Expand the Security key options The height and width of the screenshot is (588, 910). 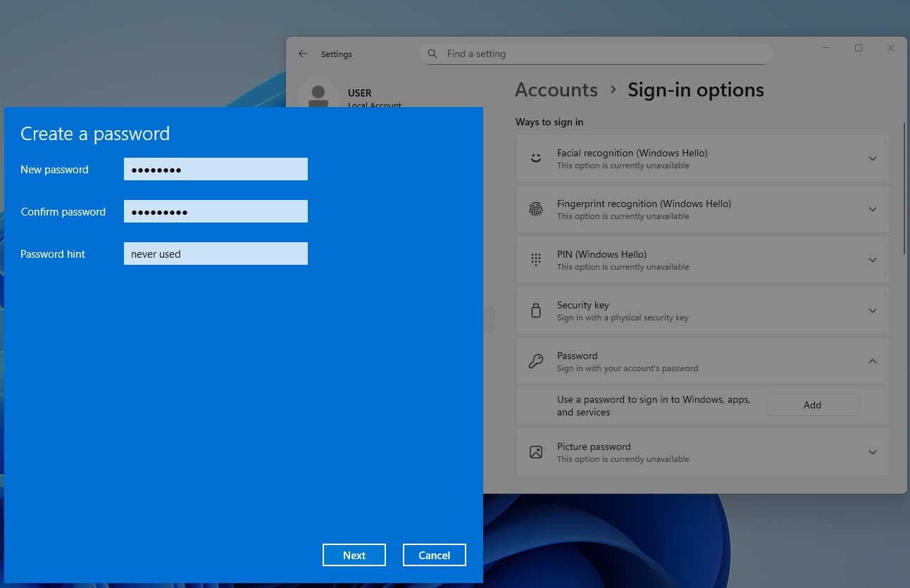873,310
